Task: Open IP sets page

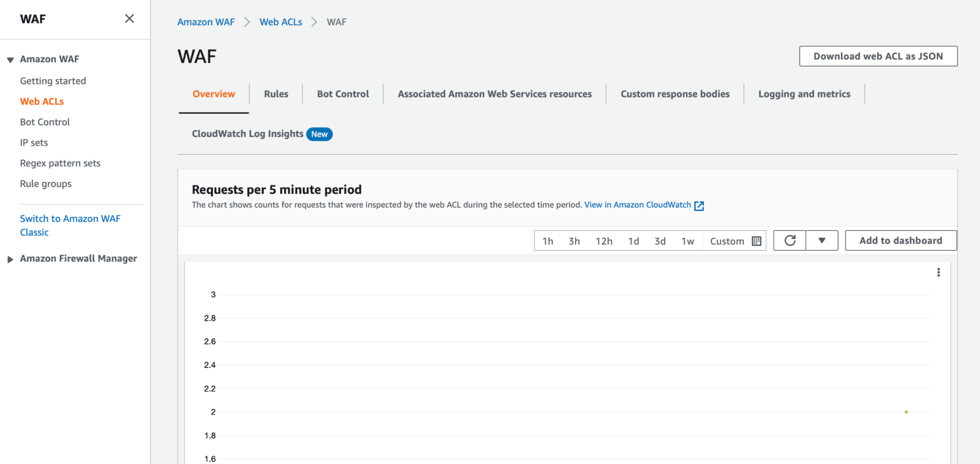Action: 34,142
